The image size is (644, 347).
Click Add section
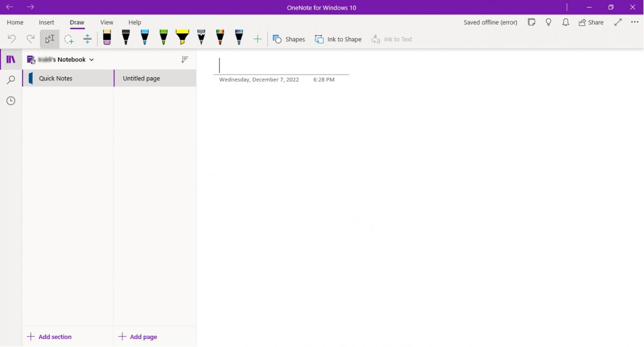pos(49,337)
